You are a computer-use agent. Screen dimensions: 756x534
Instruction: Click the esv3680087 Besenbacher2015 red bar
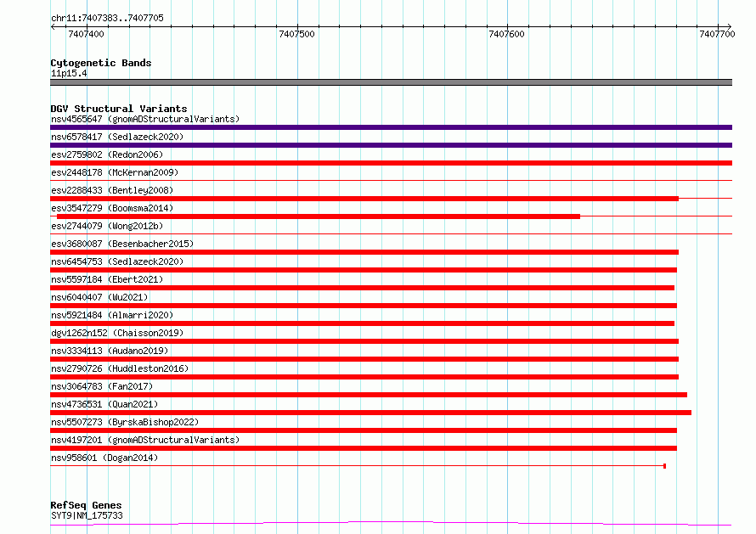pyautogui.click(x=364, y=252)
